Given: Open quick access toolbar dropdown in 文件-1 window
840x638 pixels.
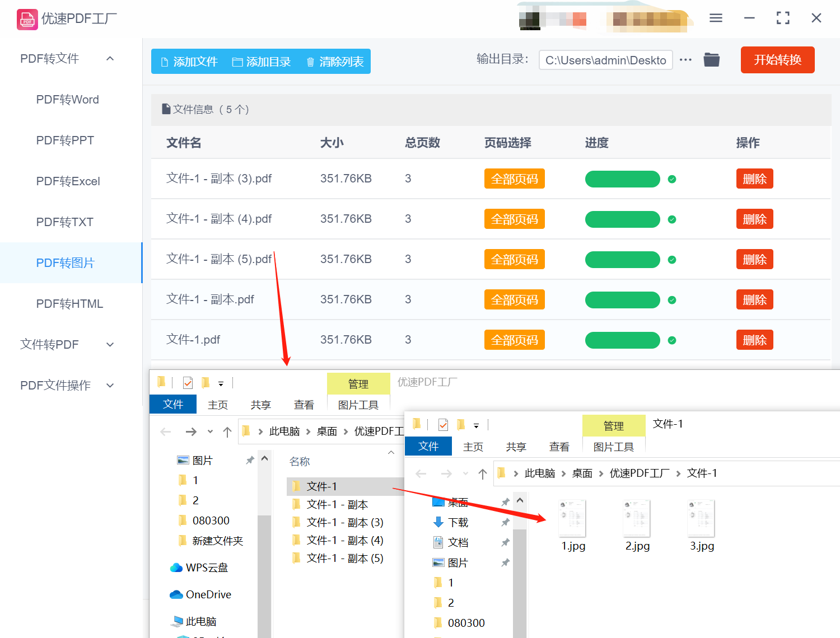Looking at the screenshot, I should [x=476, y=426].
